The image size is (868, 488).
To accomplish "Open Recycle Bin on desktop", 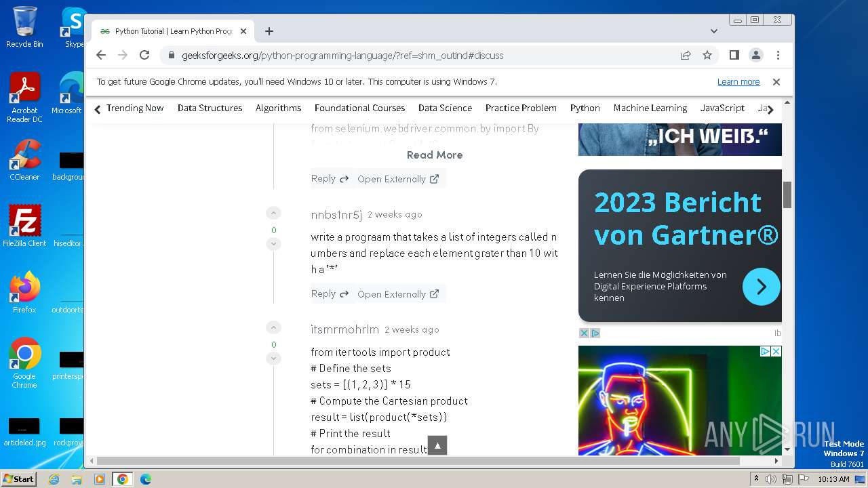I will coord(24,27).
